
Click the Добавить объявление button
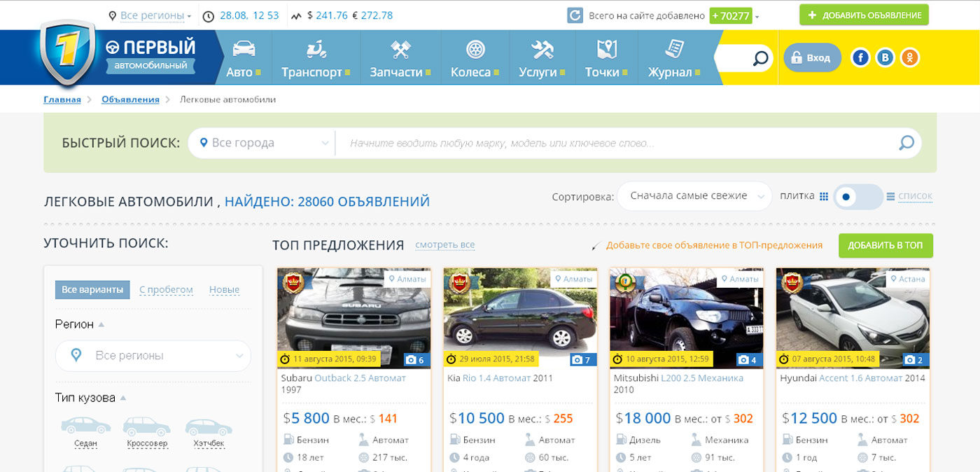(864, 15)
